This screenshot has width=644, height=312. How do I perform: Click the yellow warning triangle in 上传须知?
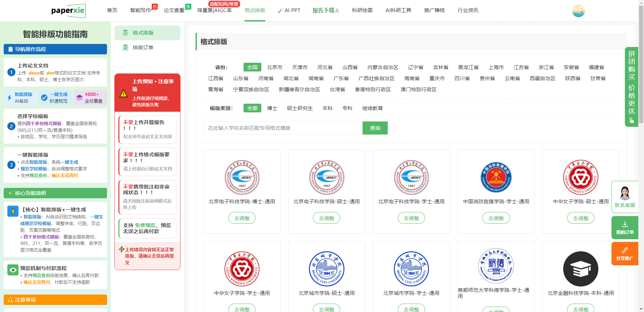coord(123,93)
